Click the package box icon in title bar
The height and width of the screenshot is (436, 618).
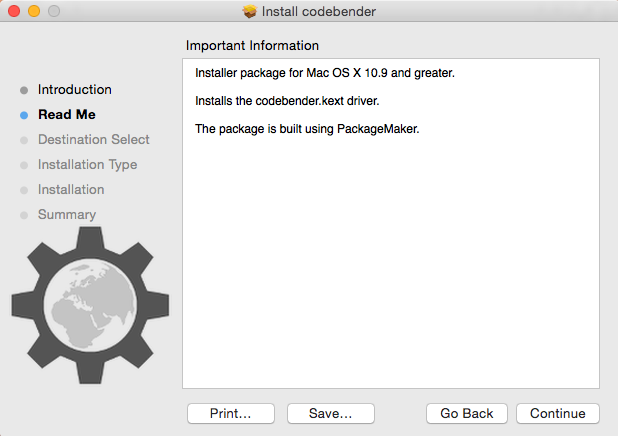pyautogui.click(x=249, y=11)
